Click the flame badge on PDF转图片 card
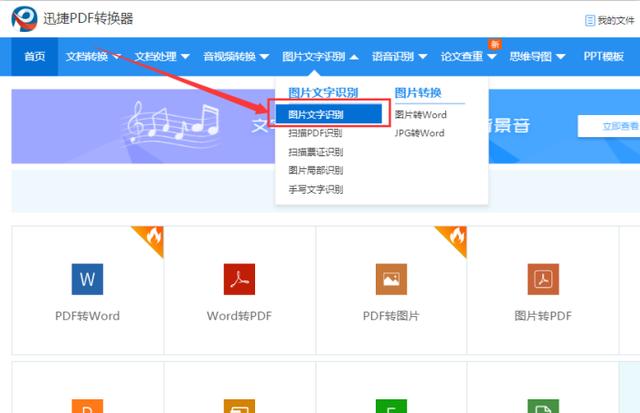 455,238
